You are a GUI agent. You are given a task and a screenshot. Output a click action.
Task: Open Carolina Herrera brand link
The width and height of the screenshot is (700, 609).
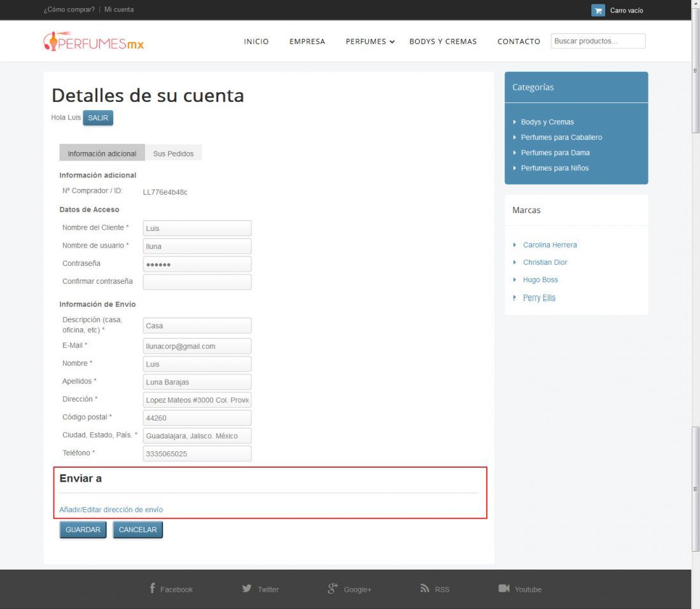tap(550, 244)
